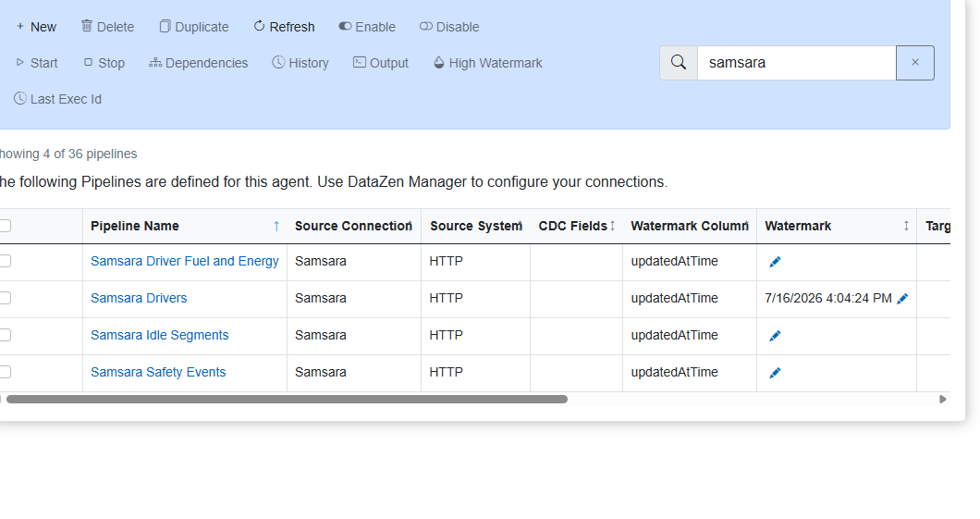Sort by Pipeline Name column
The height and width of the screenshot is (519, 980).
click(x=185, y=226)
